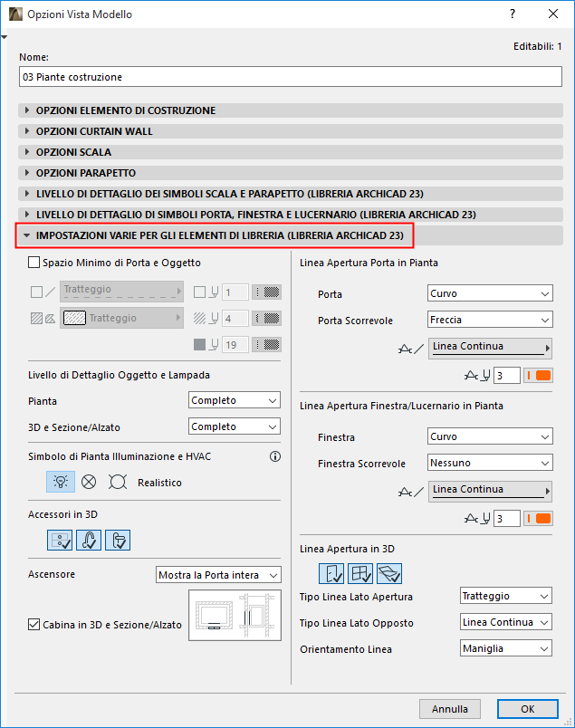
Task: Open Linea Continua line type for Porta
Action: 490,349
